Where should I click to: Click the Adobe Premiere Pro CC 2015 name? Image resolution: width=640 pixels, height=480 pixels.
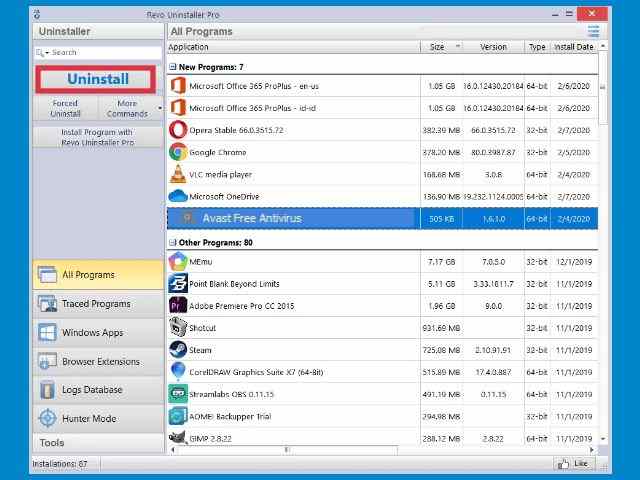tap(242, 306)
